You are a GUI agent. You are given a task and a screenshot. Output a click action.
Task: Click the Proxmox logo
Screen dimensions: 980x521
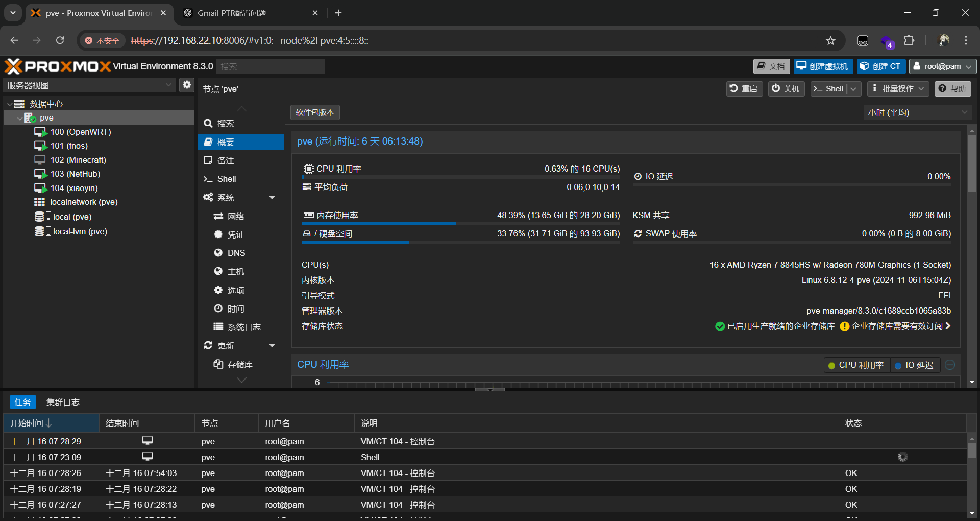pyautogui.click(x=58, y=66)
